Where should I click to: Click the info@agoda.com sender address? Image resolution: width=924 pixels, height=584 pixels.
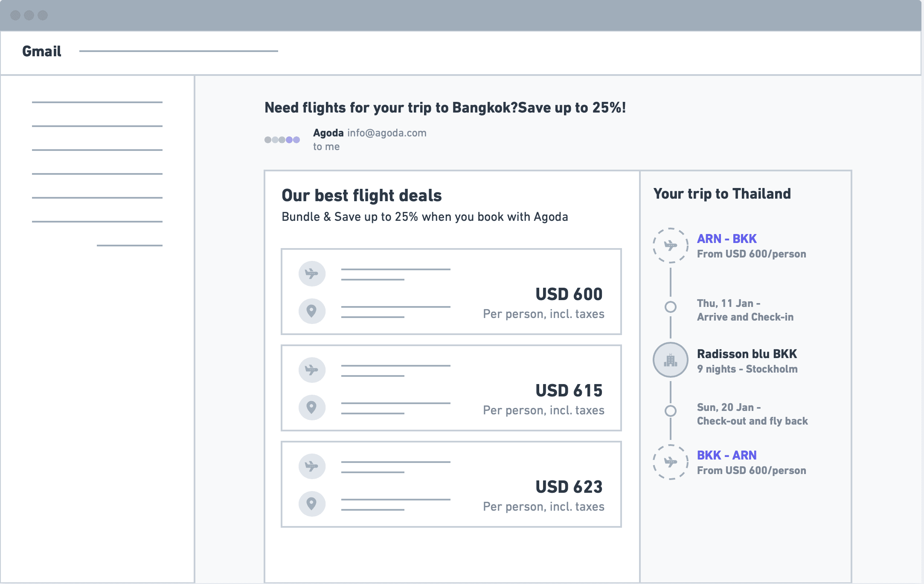[x=387, y=133]
